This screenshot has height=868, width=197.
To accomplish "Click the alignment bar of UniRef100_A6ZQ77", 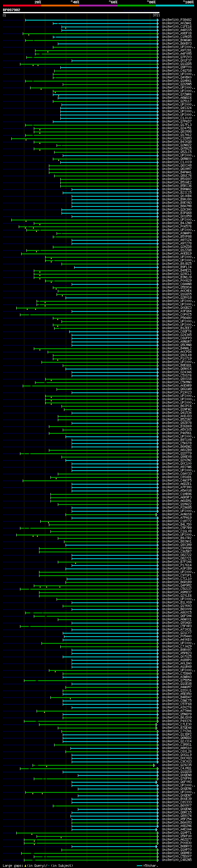I will pyautogui.click(x=91, y=840).
